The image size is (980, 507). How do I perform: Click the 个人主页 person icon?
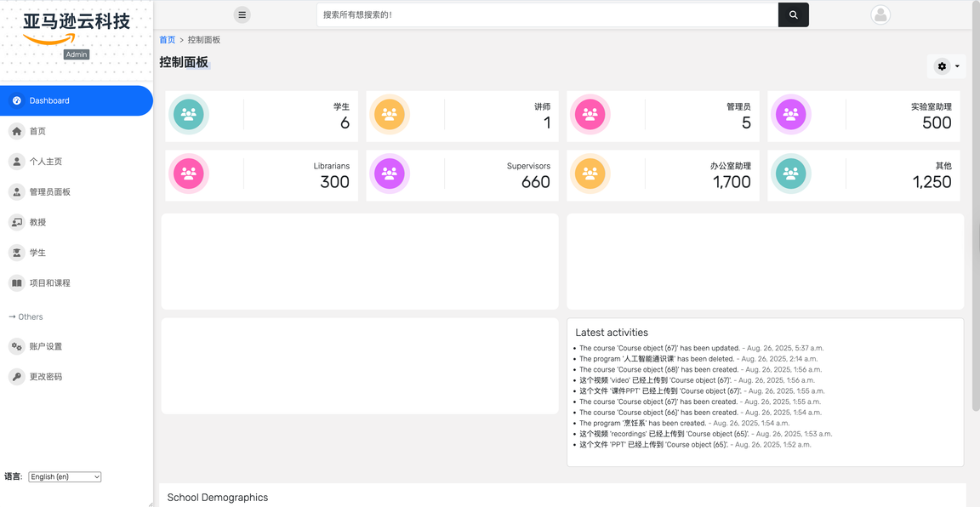pos(14,161)
